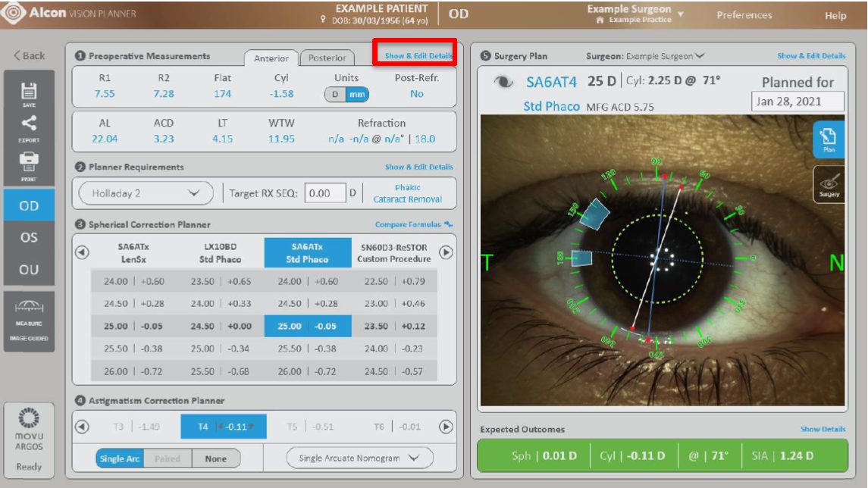This screenshot has height=488, width=868.
Task: Show Details of Expected Outcomes
Action: 823,430
